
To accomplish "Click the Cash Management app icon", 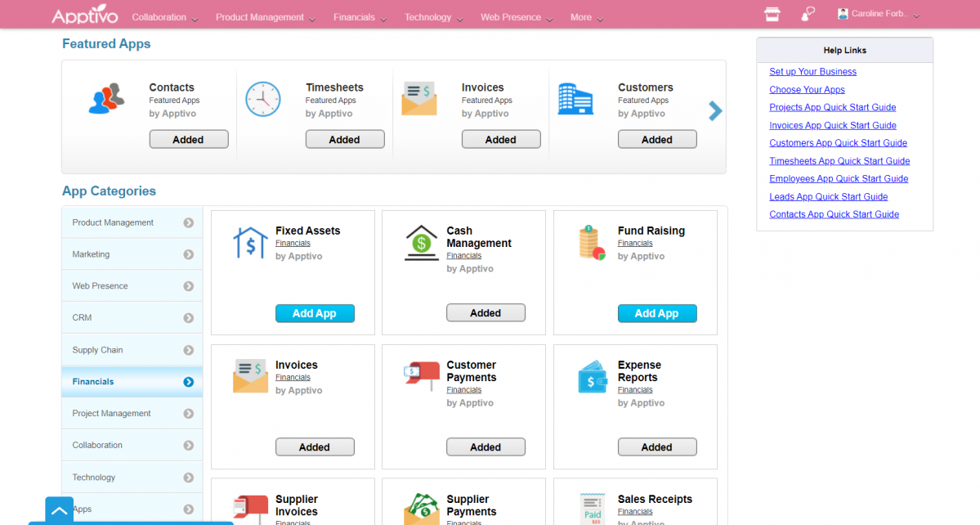I will pyautogui.click(x=422, y=243).
